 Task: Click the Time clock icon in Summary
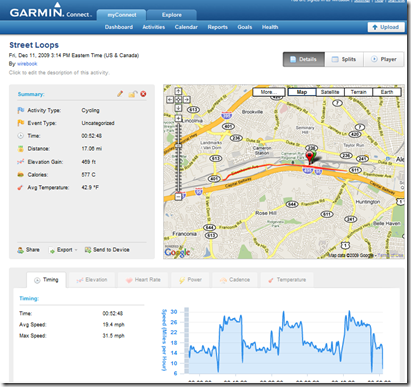[21, 136]
